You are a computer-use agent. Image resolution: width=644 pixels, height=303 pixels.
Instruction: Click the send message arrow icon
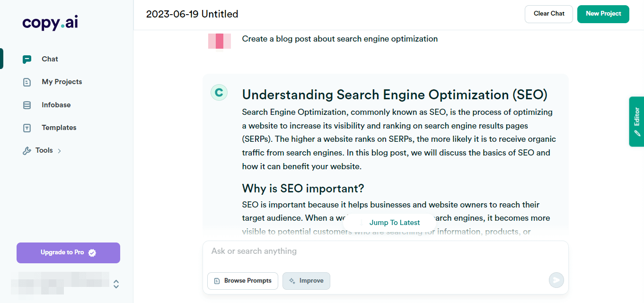(x=556, y=280)
